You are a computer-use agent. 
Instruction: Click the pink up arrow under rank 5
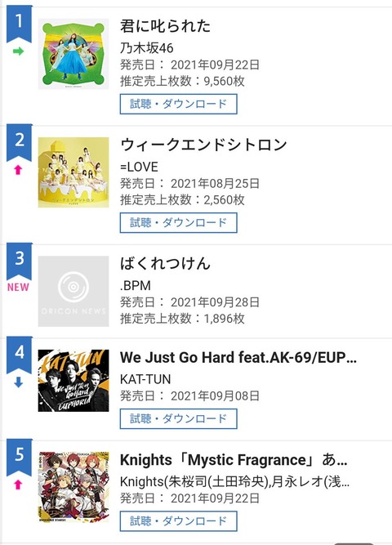pyautogui.click(x=19, y=485)
